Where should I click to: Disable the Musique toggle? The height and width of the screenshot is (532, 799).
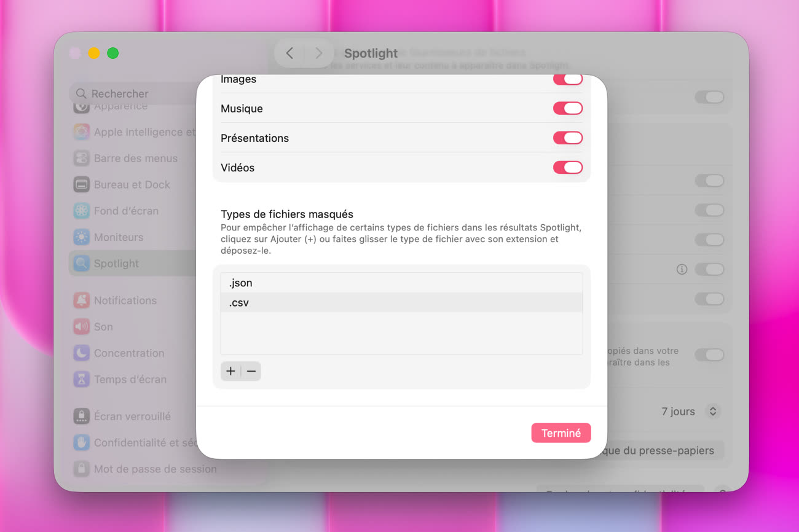[567, 109]
